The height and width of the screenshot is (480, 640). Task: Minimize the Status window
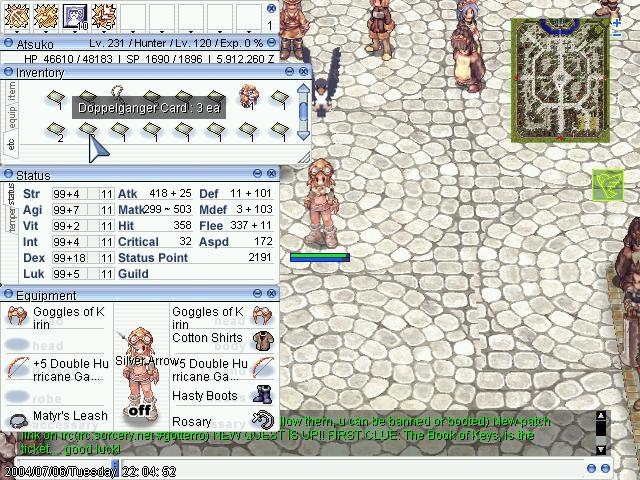pyautogui.click(x=257, y=173)
